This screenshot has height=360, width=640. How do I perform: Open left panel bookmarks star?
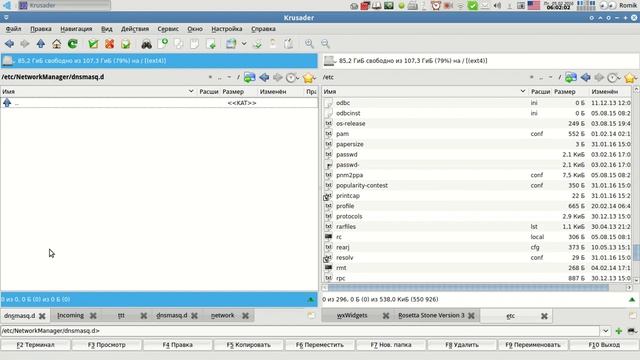point(309,77)
